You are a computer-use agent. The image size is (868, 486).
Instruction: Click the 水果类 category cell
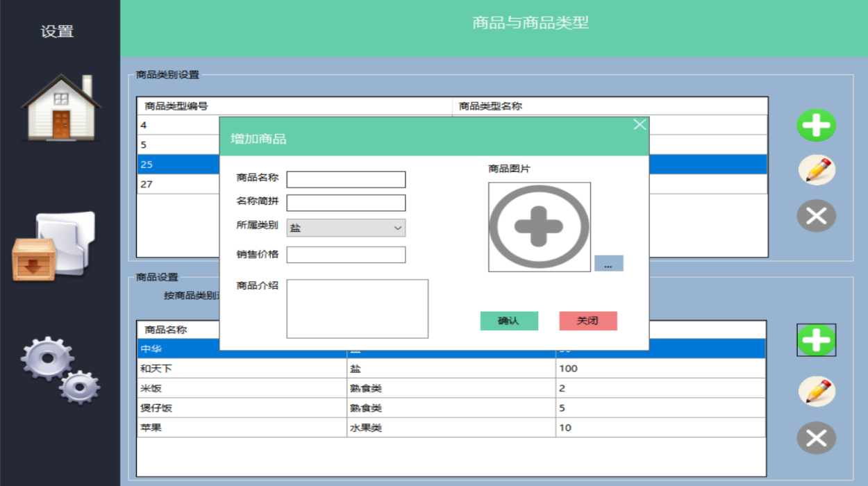[451, 428]
